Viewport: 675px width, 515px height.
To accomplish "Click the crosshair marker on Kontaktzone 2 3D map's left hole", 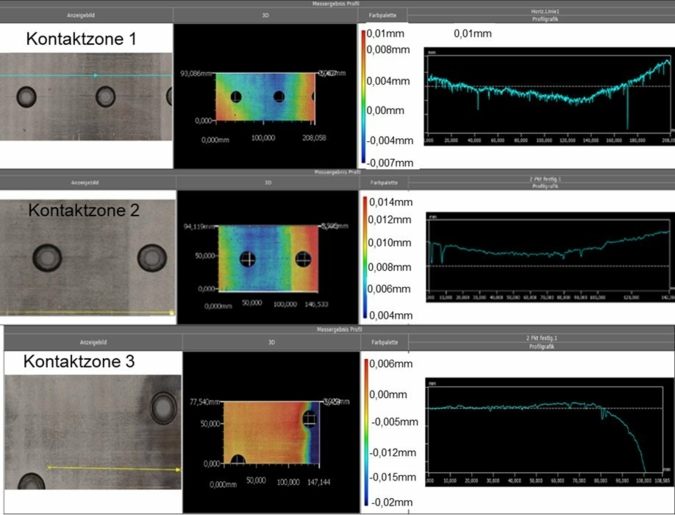I will pyautogui.click(x=247, y=258).
